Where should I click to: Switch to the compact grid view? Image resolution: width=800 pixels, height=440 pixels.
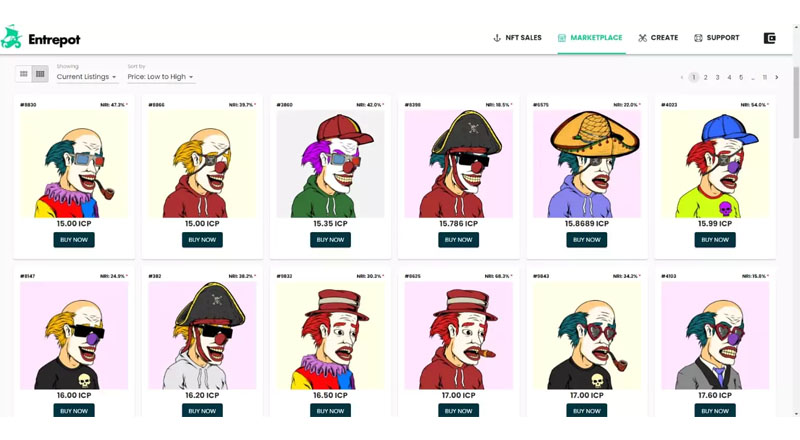pos(40,74)
